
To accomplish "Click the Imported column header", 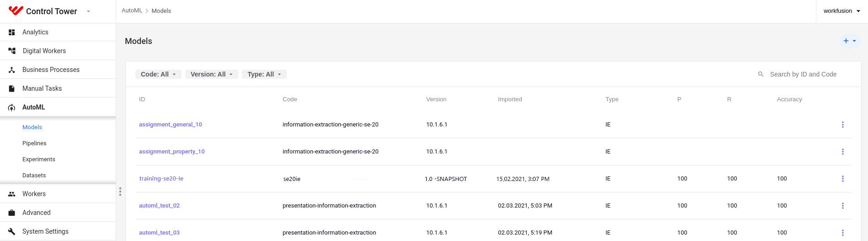I will click(510, 99).
